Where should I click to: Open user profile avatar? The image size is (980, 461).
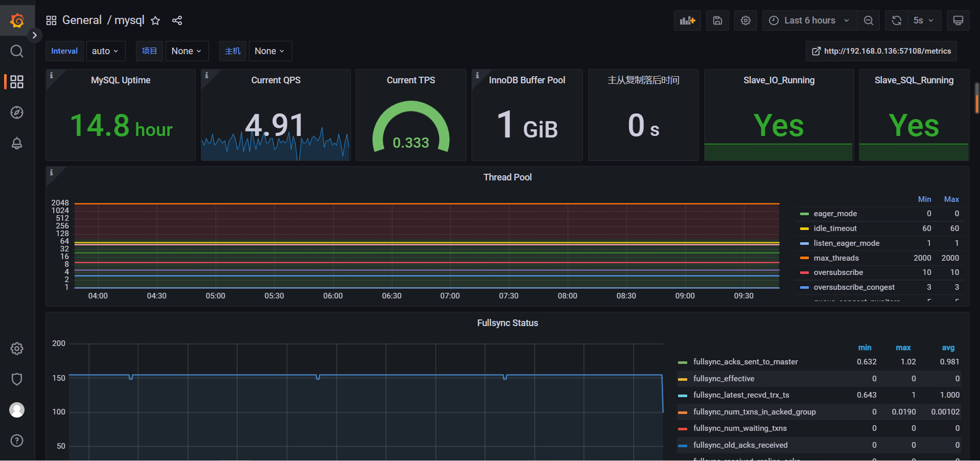point(17,410)
